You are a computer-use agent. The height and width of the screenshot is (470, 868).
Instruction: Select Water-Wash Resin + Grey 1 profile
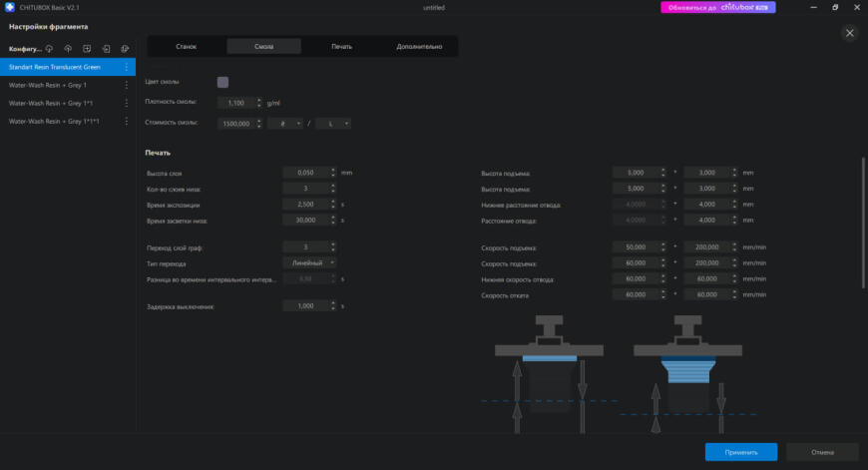(68, 85)
